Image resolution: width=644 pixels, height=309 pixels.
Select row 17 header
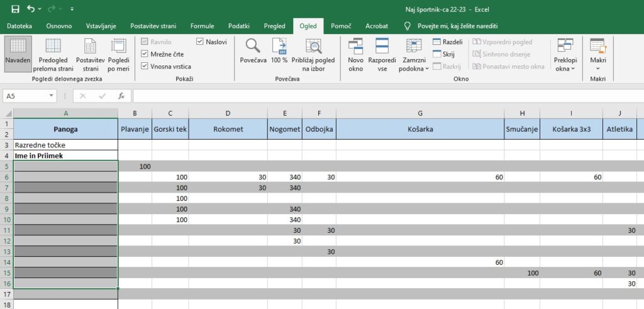pyautogui.click(x=8, y=294)
